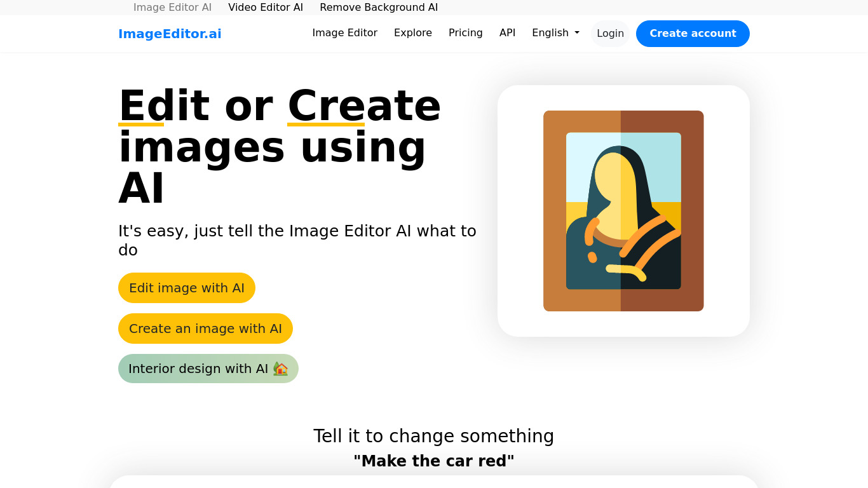Click Edit image with AI button
Image resolution: width=868 pixels, height=488 pixels.
click(x=187, y=288)
